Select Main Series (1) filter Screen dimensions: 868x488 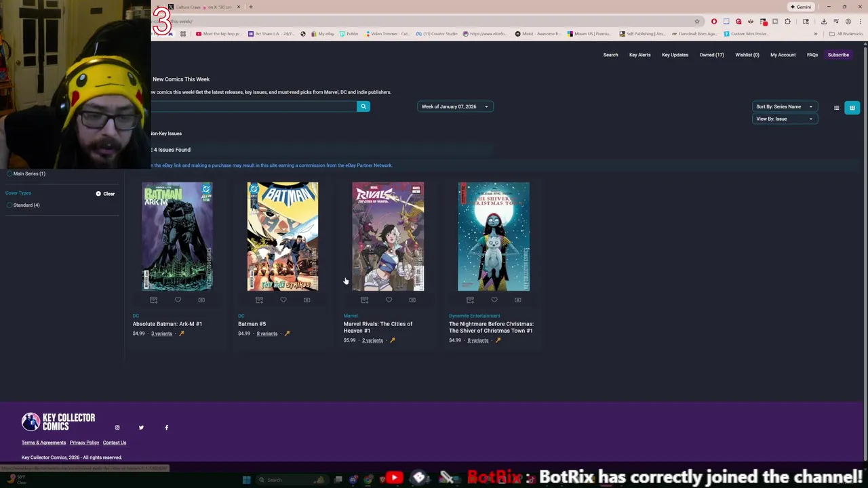pyautogui.click(x=26, y=174)
